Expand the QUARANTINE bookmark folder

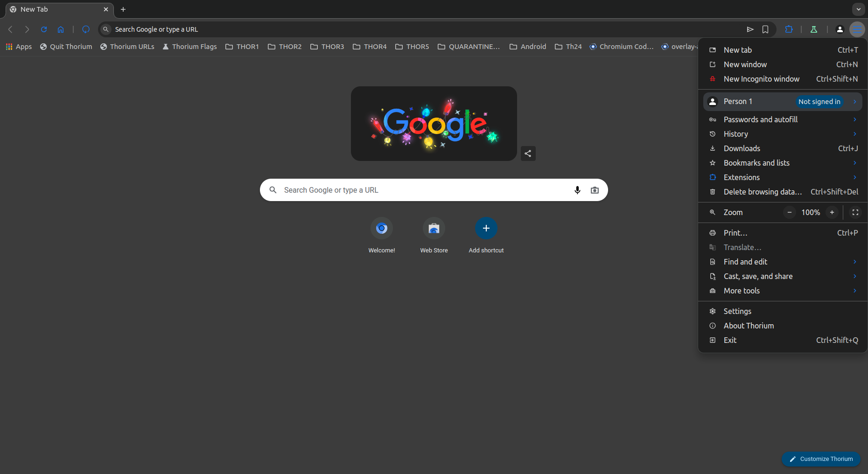coord(469,47)
